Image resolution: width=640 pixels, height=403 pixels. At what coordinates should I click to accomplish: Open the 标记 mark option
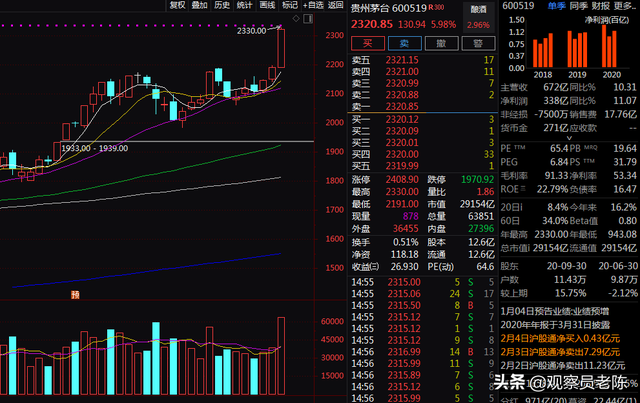tap(290, 5)
